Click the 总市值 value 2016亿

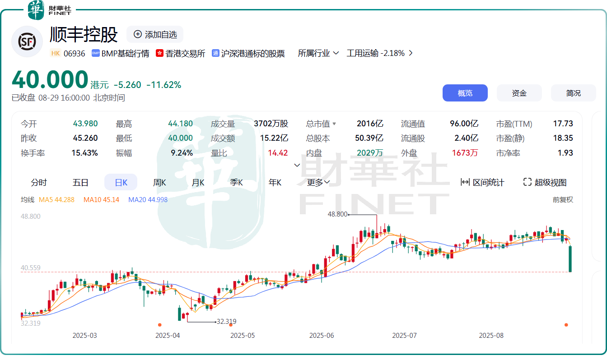(x=370, y=124)
